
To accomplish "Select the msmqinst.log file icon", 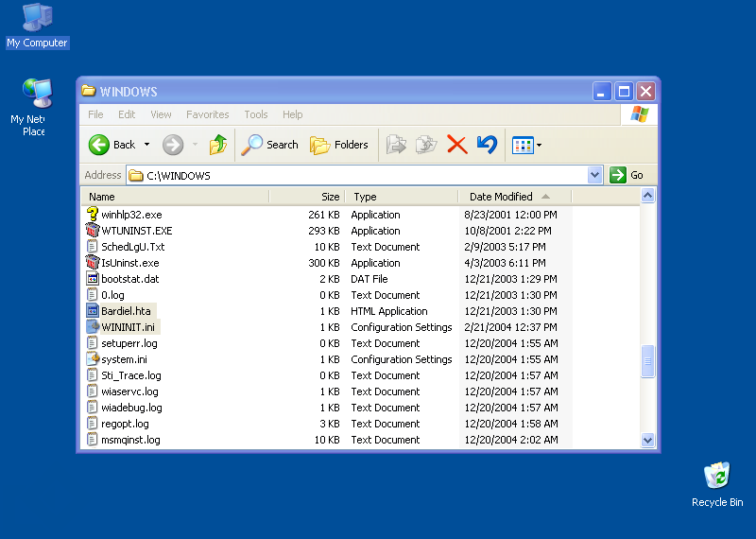I will point(92,440).
